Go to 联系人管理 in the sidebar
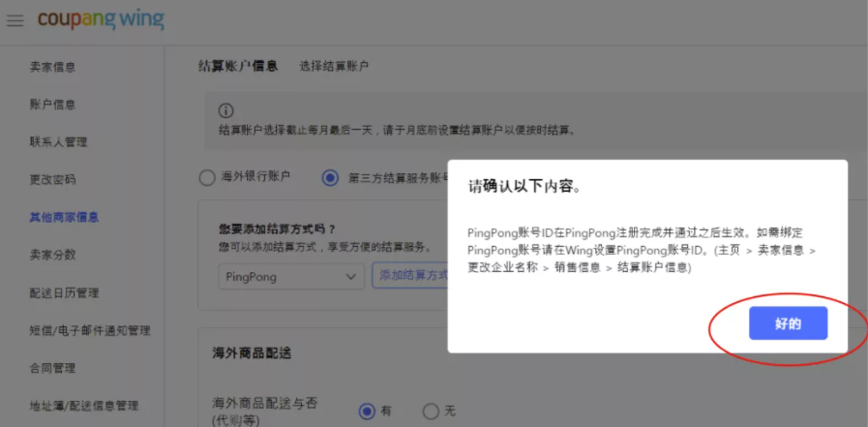The height and width of the screenshot is (427, 868). 58,142
